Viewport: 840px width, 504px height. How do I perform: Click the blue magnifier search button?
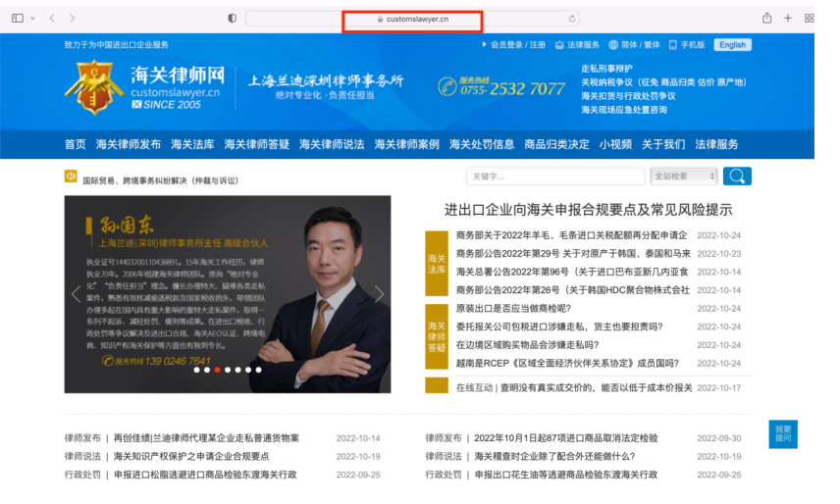click(737, 176)
